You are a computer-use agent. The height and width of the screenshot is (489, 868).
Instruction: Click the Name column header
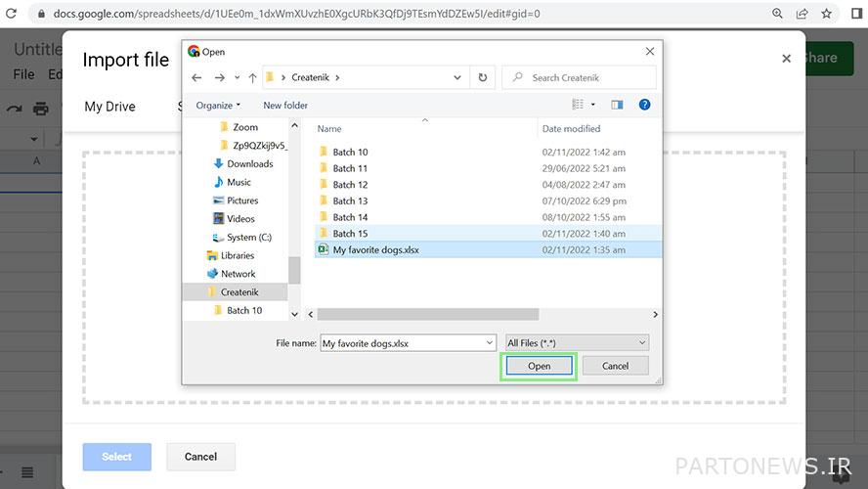click(x=328, y=128)
